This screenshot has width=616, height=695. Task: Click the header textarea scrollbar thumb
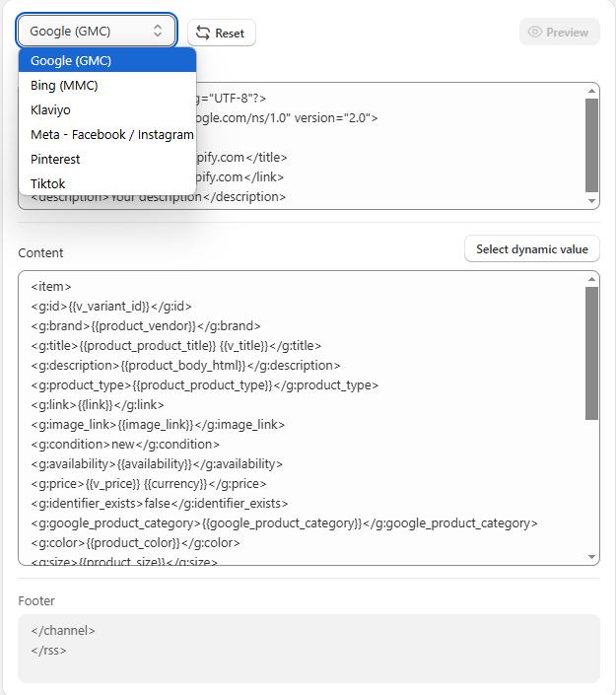coord(591,145)
